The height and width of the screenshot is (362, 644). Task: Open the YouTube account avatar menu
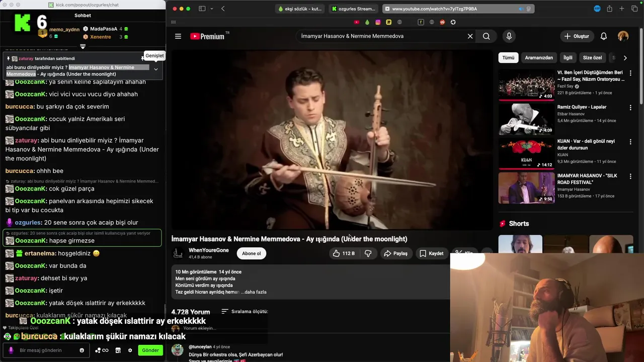point(623,36)
